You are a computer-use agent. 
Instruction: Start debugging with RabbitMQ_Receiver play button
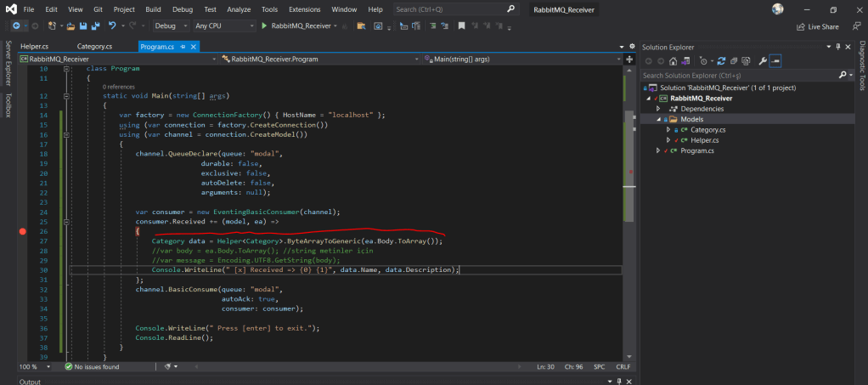click(265, 26)
